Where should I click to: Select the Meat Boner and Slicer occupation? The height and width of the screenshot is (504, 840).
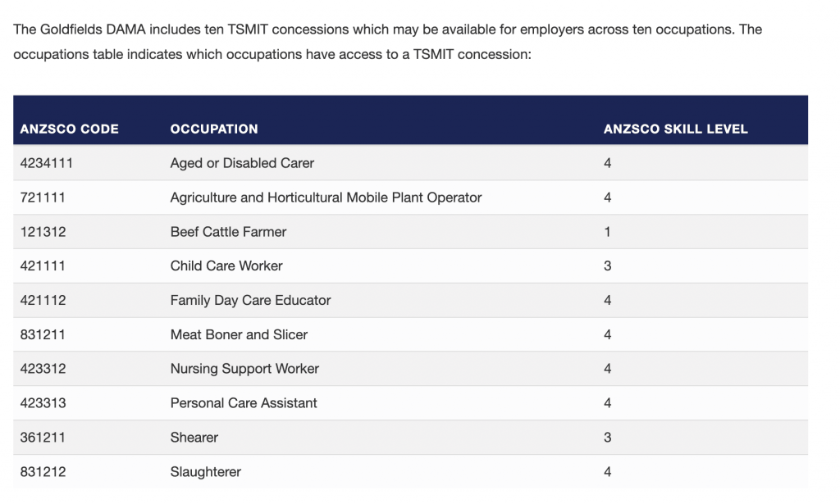(x=239, y=334)
